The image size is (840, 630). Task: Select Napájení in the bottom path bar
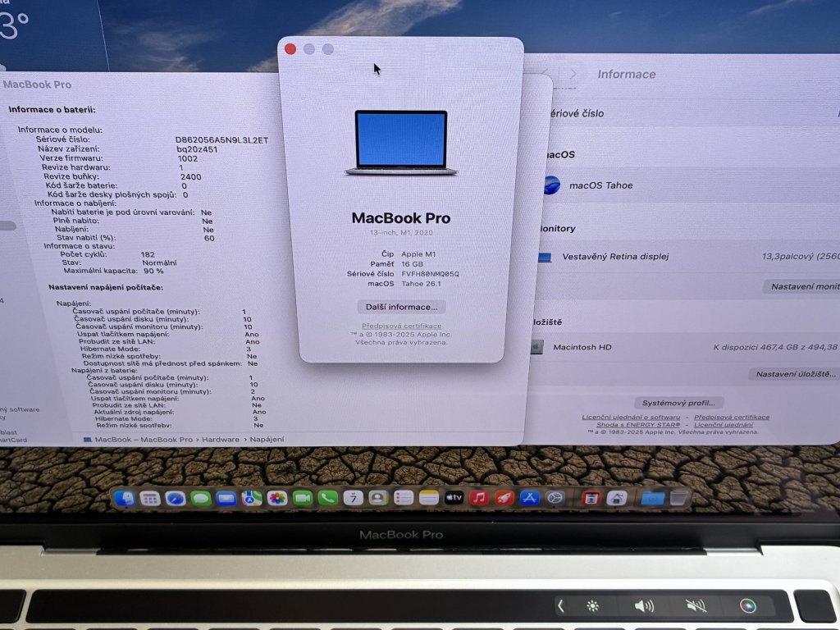click(x=267, y=440)
